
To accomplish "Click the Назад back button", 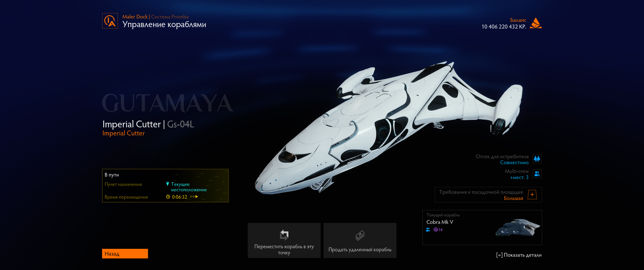I will 125,253.
